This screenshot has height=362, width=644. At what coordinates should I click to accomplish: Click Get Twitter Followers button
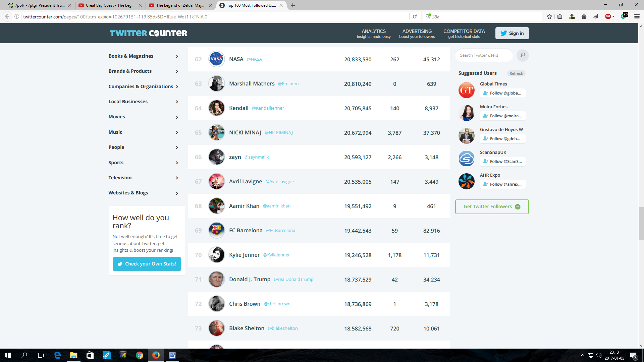[x=492, y=207]
